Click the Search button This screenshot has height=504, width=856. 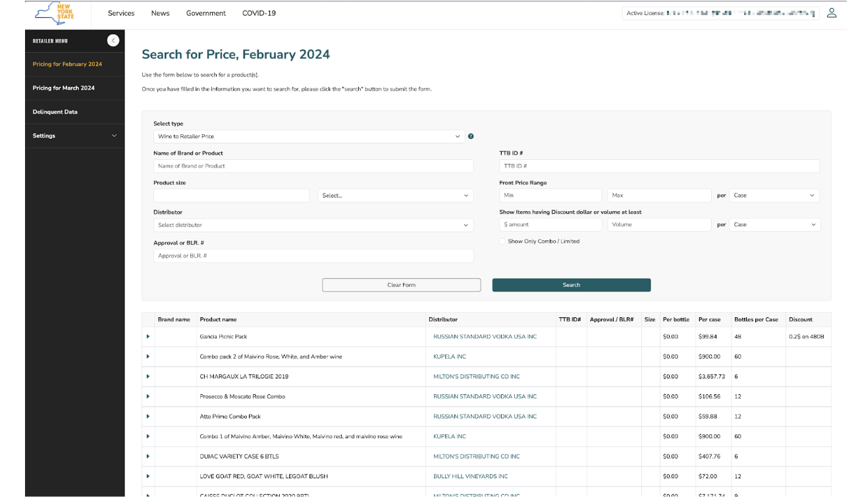coord(571,284)
